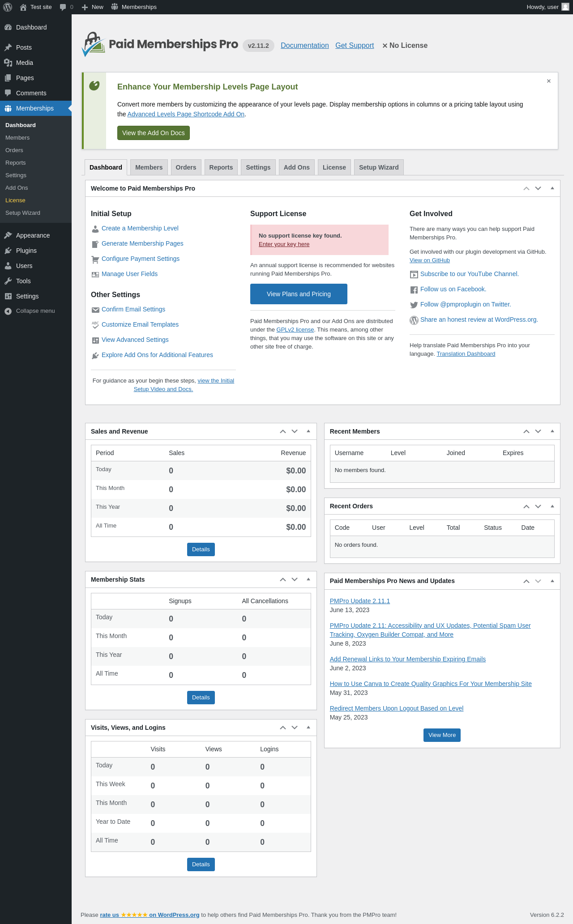Open the Posts menu in sidebar

36,47
